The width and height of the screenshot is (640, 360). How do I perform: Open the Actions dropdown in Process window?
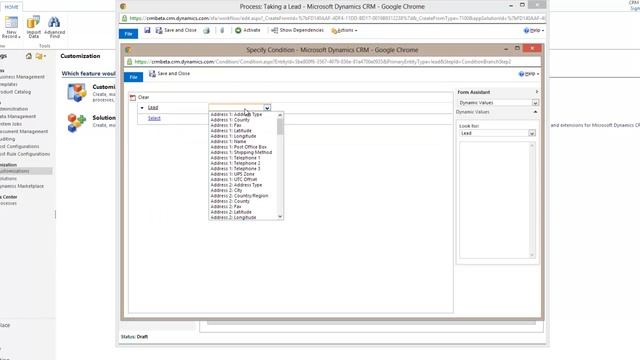click(x=344, y=31)
